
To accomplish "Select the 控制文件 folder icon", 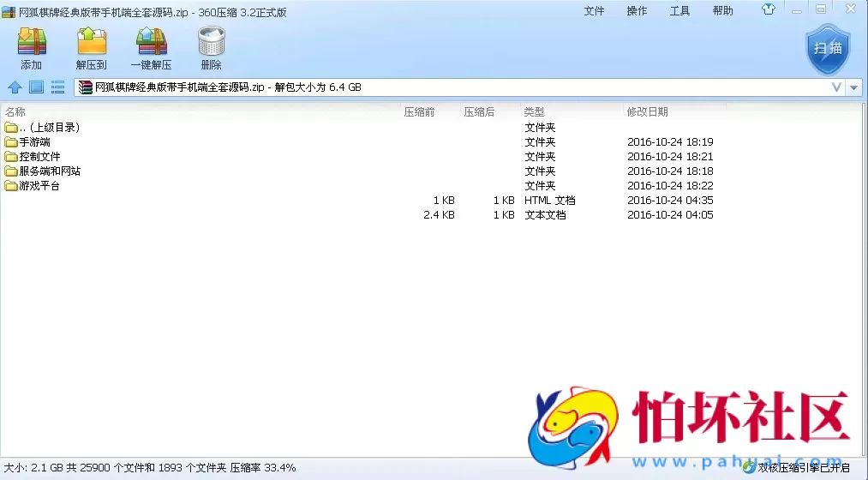I will click(x=11, y=157).
